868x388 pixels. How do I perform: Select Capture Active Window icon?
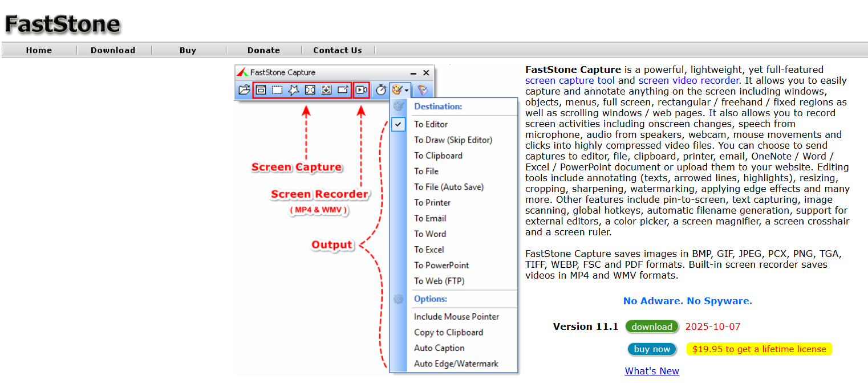click(261, 90)
